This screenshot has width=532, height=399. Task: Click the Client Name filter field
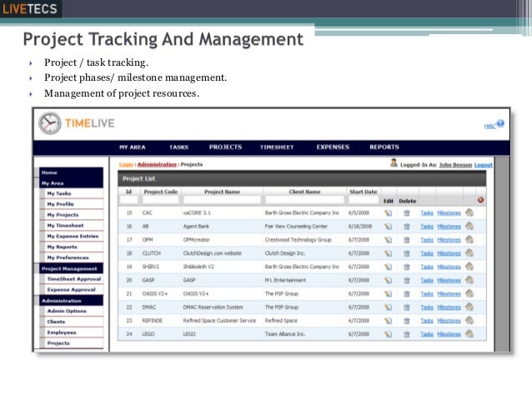click(304, 200)
